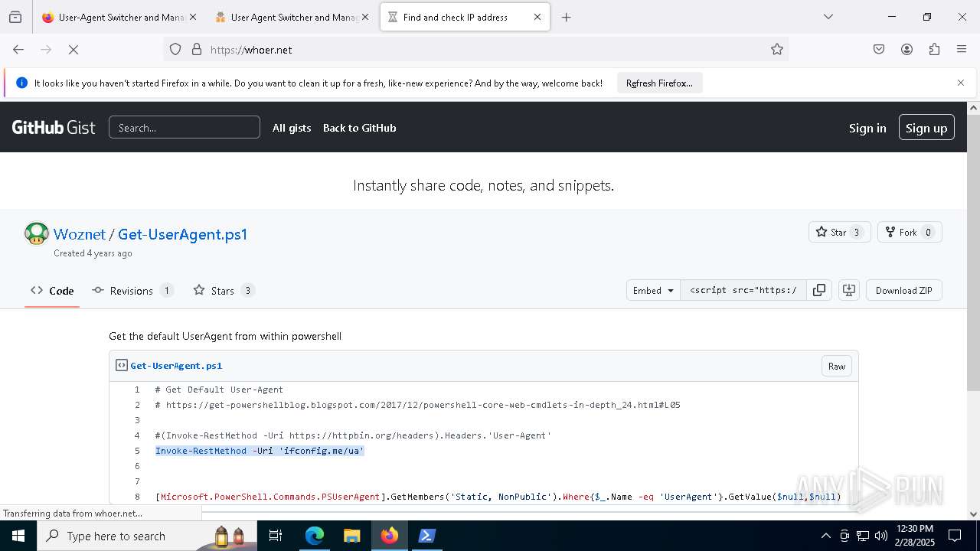Focus the Gist search box
The image size is (980, 551).
tap(185, 128)
